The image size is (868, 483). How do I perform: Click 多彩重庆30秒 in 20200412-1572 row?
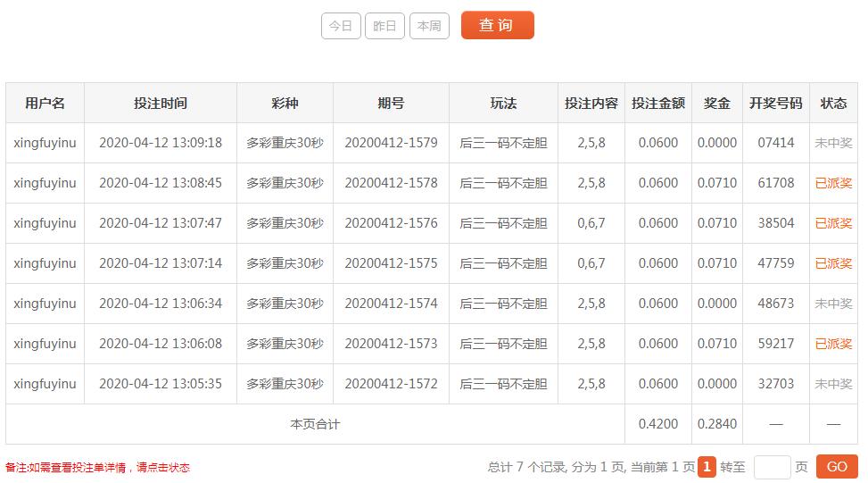point(285,384)
